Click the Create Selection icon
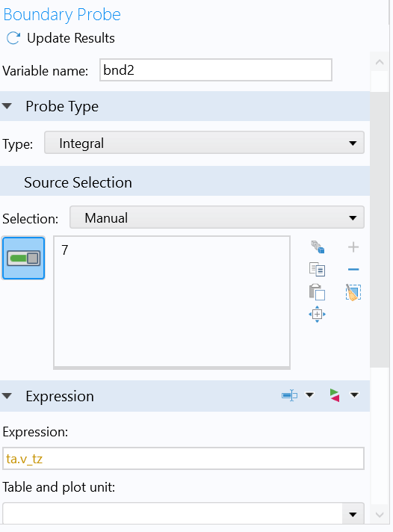 (318, 247)
